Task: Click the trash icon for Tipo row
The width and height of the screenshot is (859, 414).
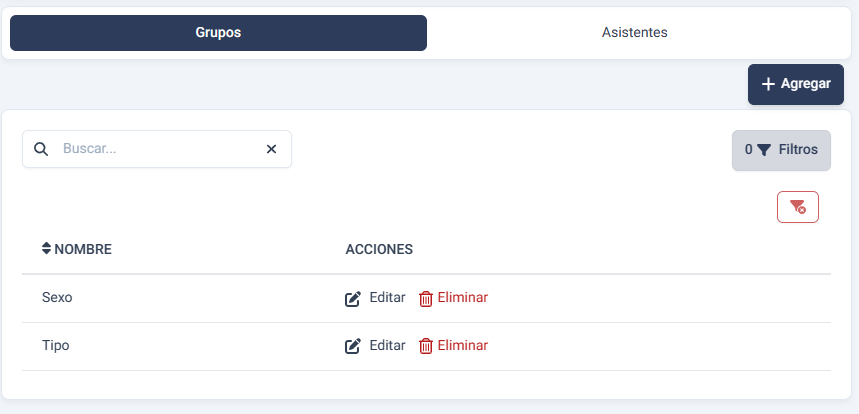Action: (426, 346)
